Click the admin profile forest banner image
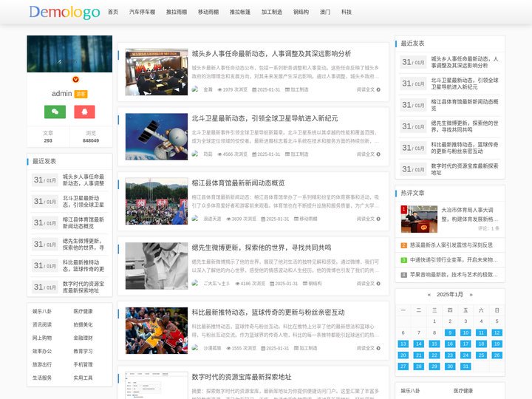 [69, 54]
